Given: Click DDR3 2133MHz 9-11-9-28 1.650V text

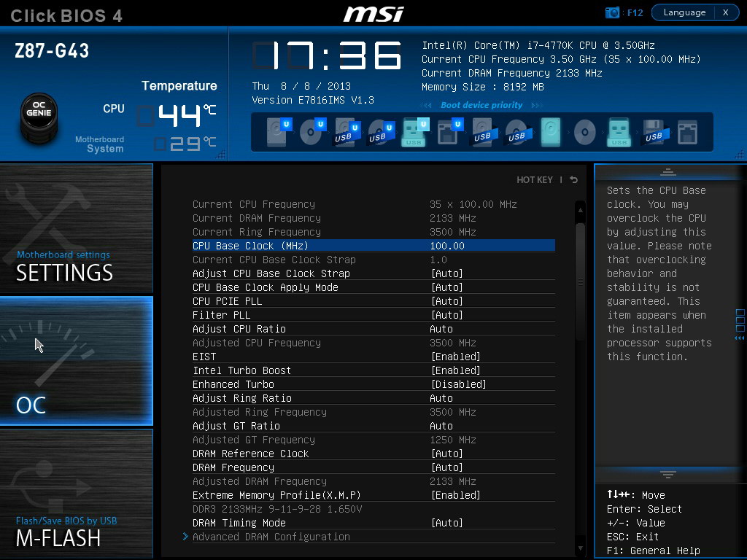Looking at the screenshot, I should [277, 509].
